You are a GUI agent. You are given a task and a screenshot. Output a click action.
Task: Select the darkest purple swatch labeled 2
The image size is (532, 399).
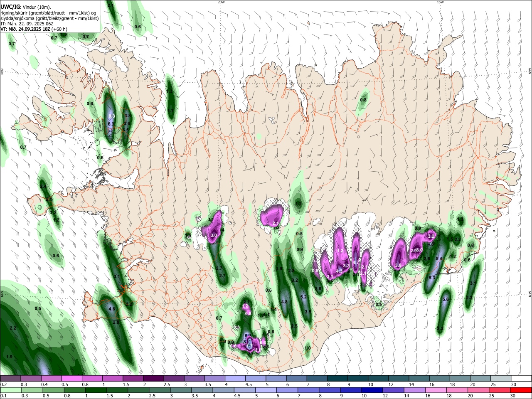point(153,378)
